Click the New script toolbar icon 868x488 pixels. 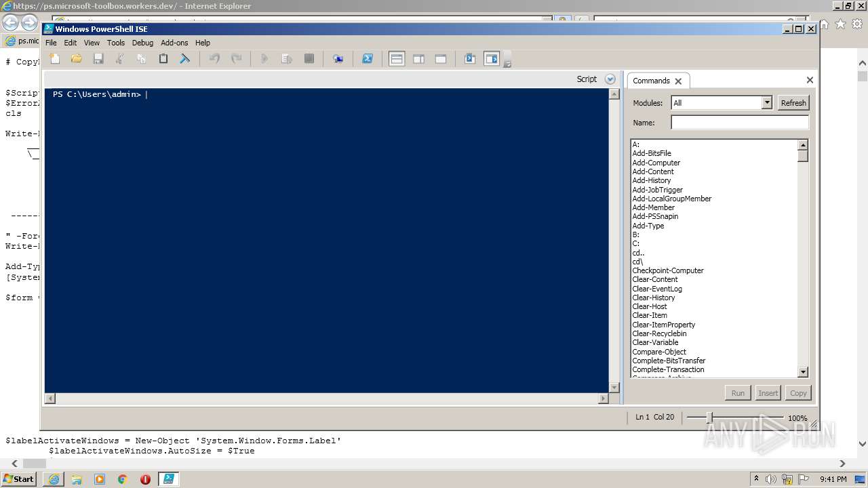pos(55,59)
